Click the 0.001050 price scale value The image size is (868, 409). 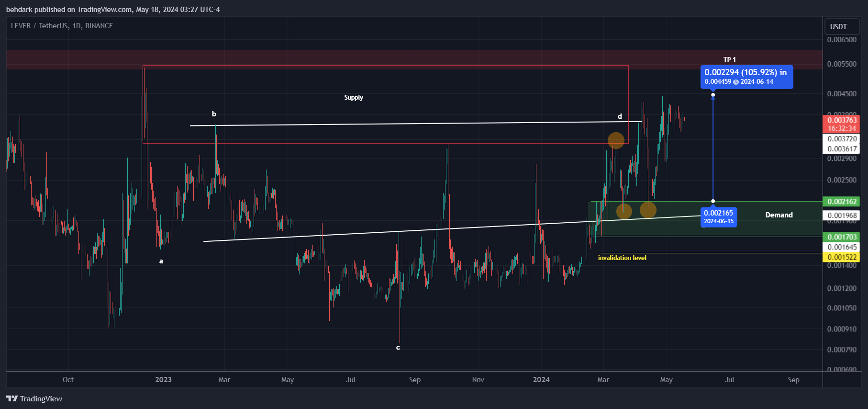[842, 308]
